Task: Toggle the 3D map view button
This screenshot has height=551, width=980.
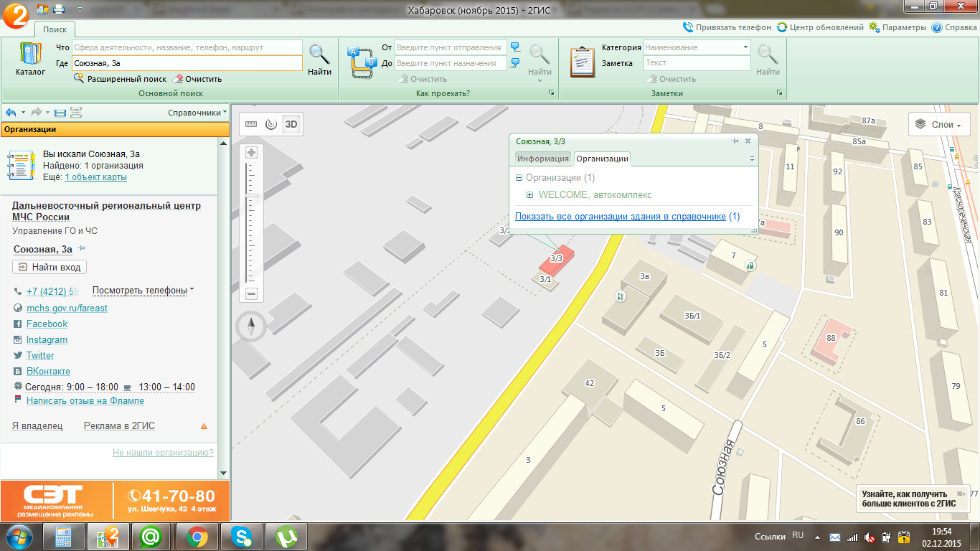Action: [x=291, y=124]
